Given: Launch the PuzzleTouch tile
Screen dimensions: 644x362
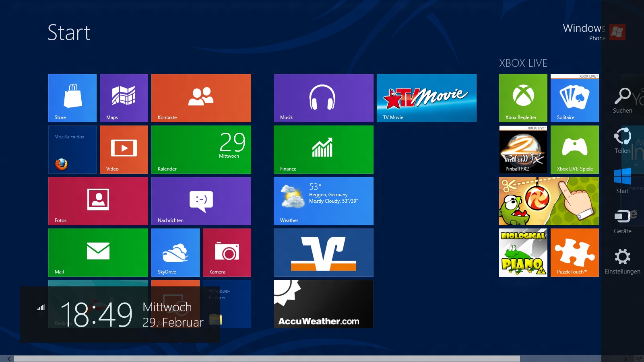Looking at the screenshot, I should point(575,253).
